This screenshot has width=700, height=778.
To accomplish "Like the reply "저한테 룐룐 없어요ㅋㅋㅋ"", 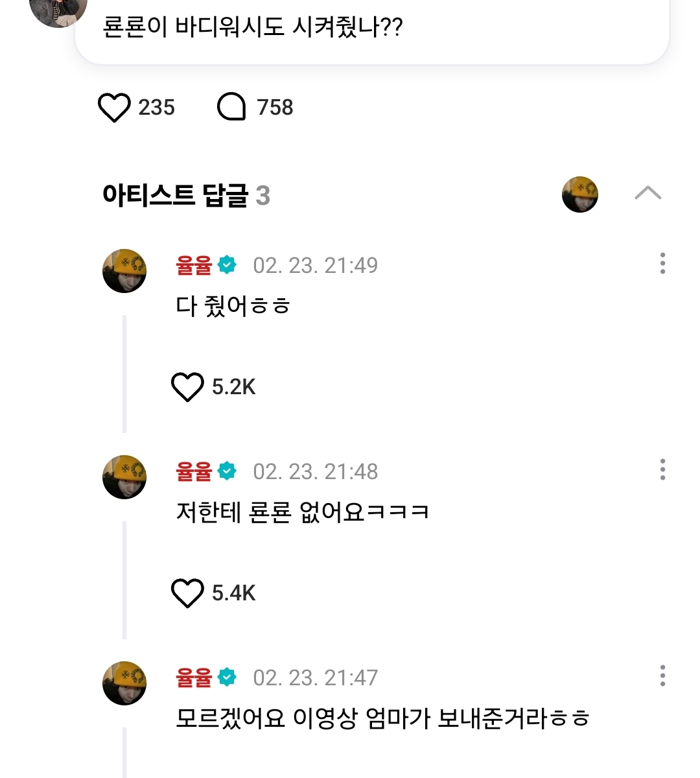I will 187,593.
